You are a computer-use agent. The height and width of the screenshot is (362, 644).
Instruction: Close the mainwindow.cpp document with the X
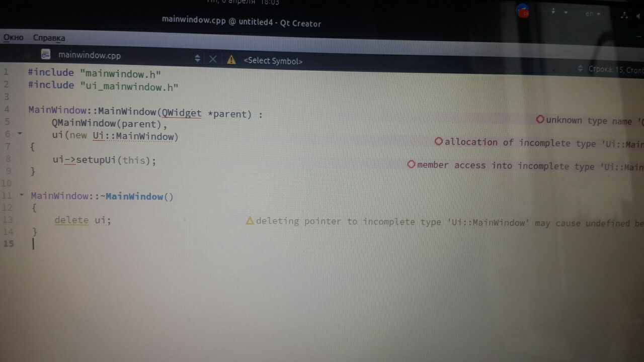(x=213, y=59)
